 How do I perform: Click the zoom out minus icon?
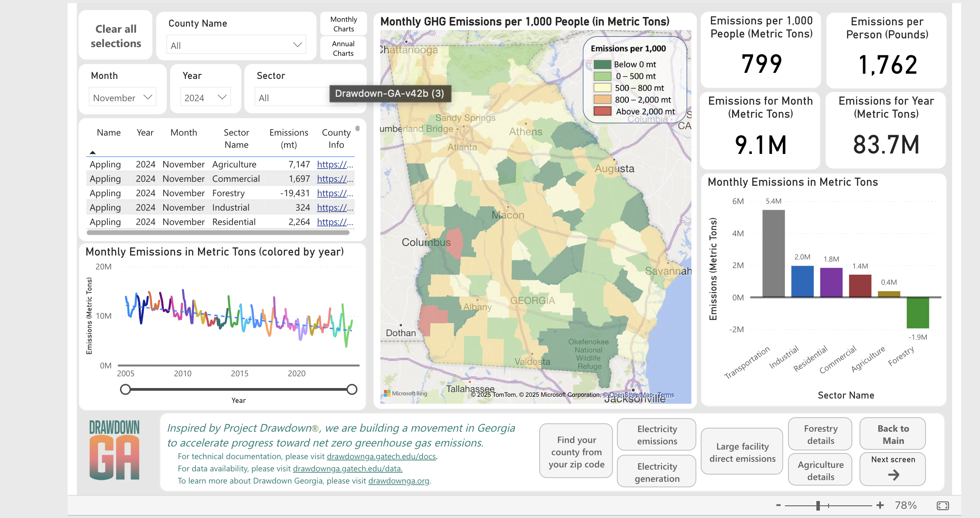[x=778, y=505]
